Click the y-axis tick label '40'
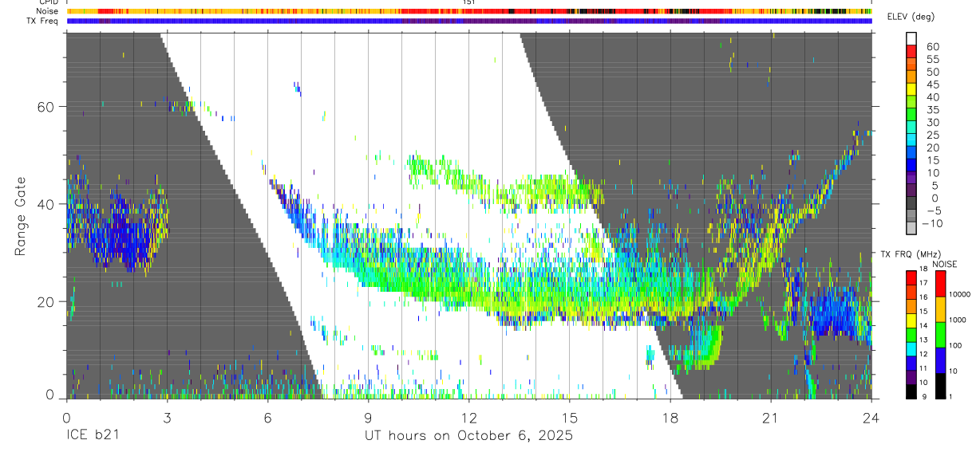This screenshot has width=980, height=452. (46, 204)
